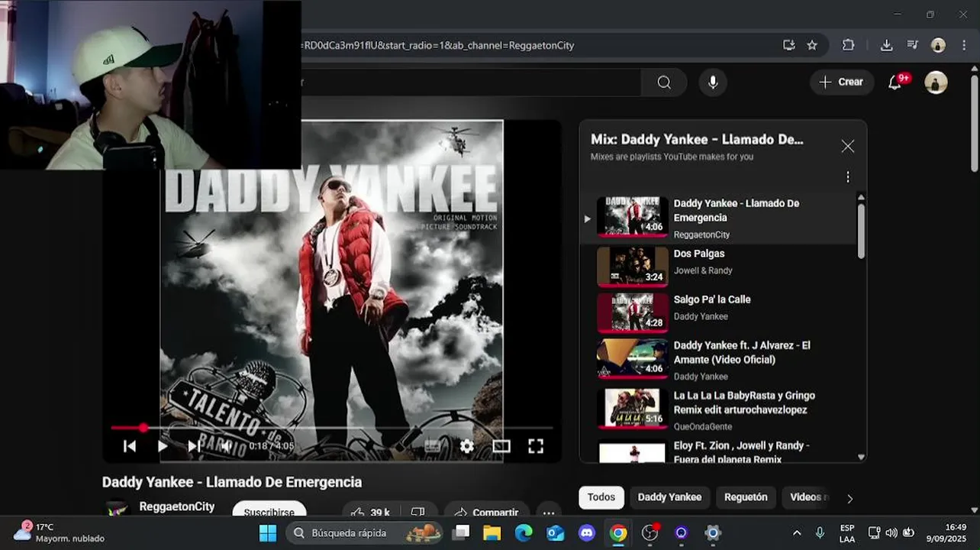Click the Compartir share button

coord(486,511)
